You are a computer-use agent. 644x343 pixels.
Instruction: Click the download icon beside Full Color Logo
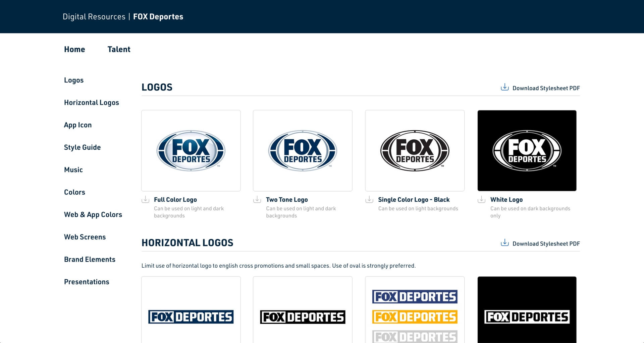tap(145, 200)
